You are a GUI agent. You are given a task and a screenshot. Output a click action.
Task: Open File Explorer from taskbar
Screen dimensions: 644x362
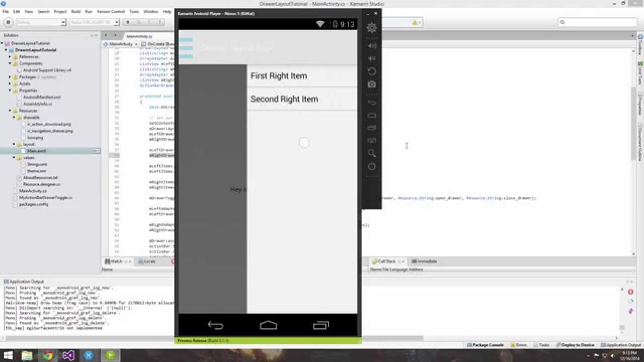(27, 355)
